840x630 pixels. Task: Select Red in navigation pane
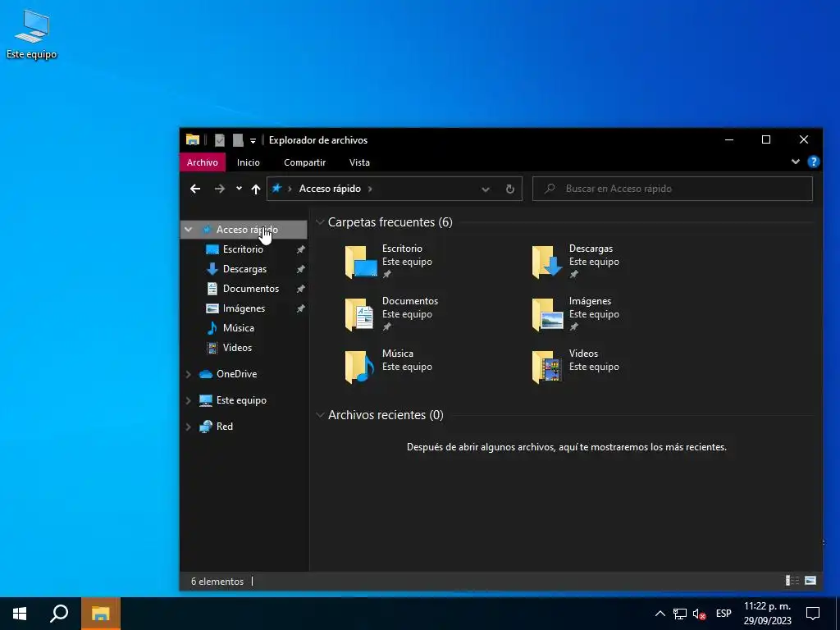tap(224, 427)
